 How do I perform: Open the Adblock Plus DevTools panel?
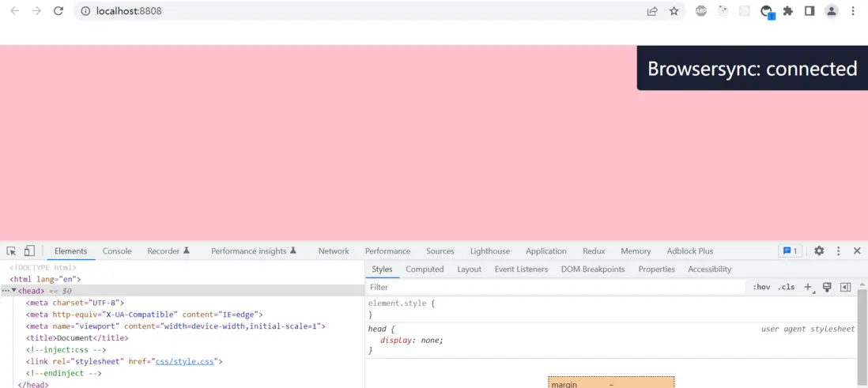coord(690,251)
